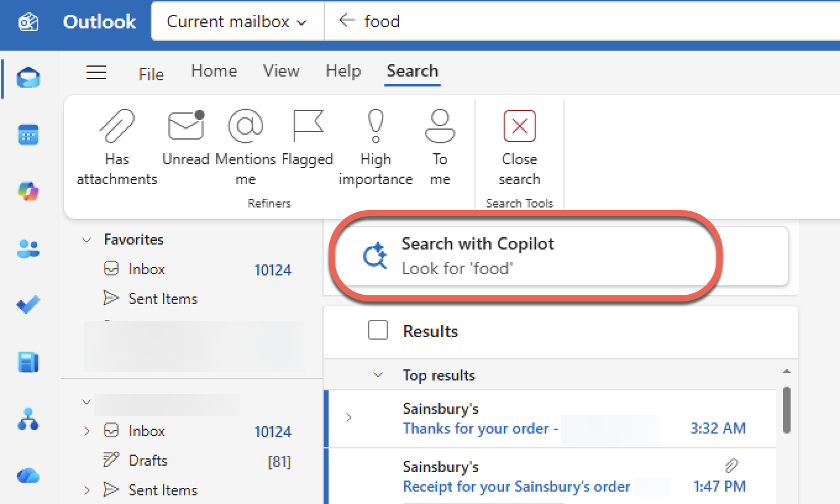This screenshot has width=840, height=504.
Task: Open OneDrive cloud icon in sidebar
Action: click(x=28, y=476)
